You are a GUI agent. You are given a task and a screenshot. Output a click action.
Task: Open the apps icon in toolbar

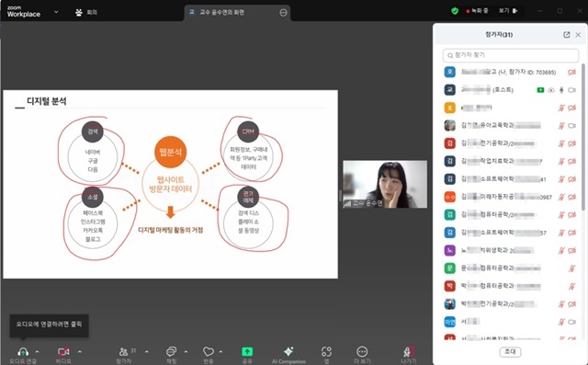326,351
